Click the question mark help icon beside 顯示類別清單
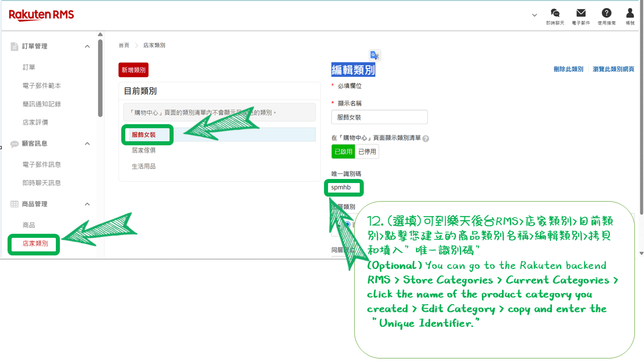The image size is (644, 362). coord(426,138)
